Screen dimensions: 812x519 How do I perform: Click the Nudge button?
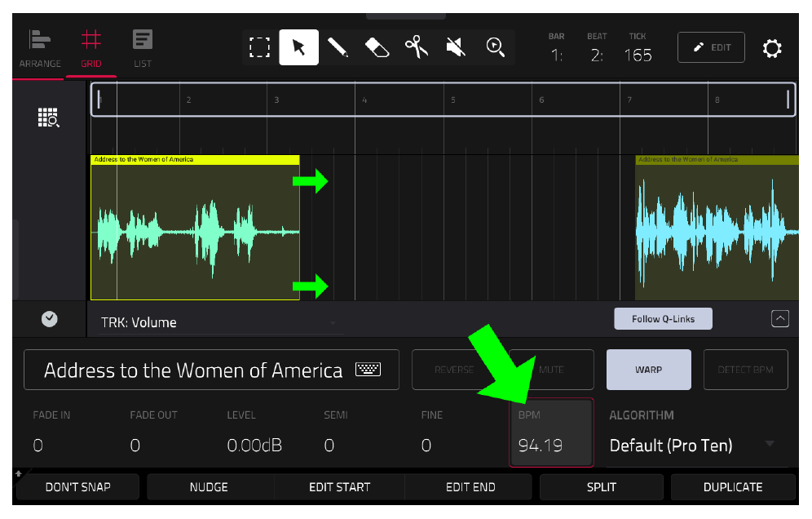coord(209,487)
